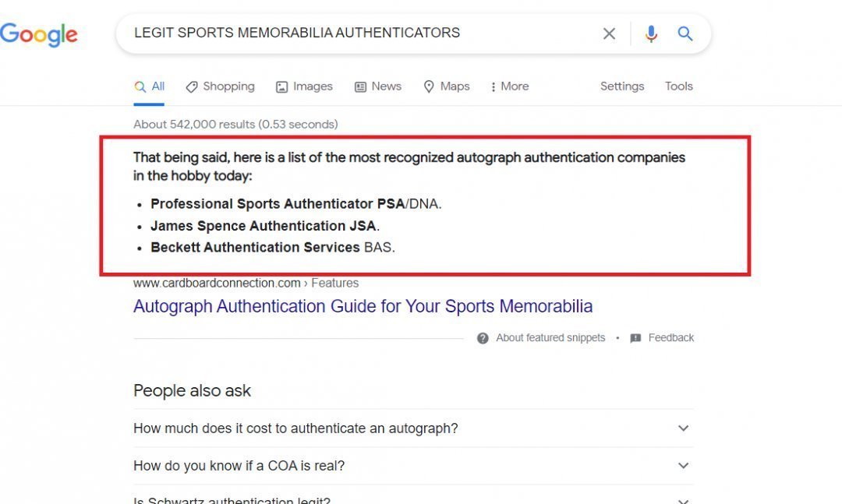842x504 pixels.
Task: Expand "Is Schwartz authentication legit?" question
Action: pos(683,500)
